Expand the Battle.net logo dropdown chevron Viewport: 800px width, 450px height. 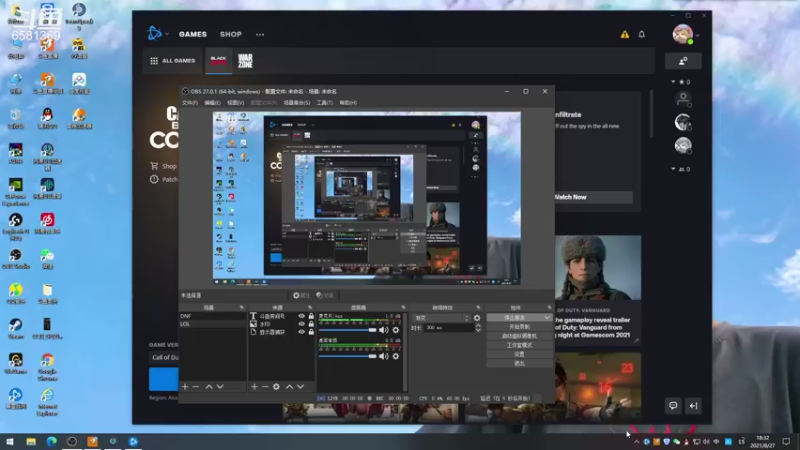click(167, 34)
